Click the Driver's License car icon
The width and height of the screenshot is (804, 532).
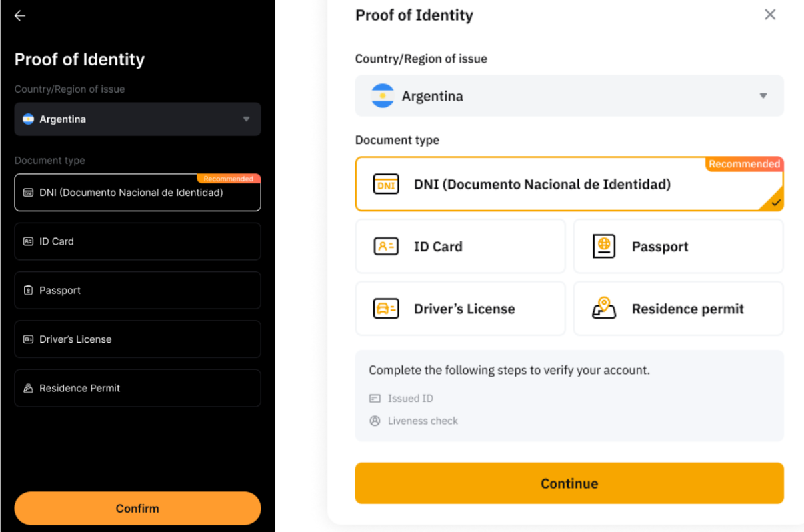(386, 309)
